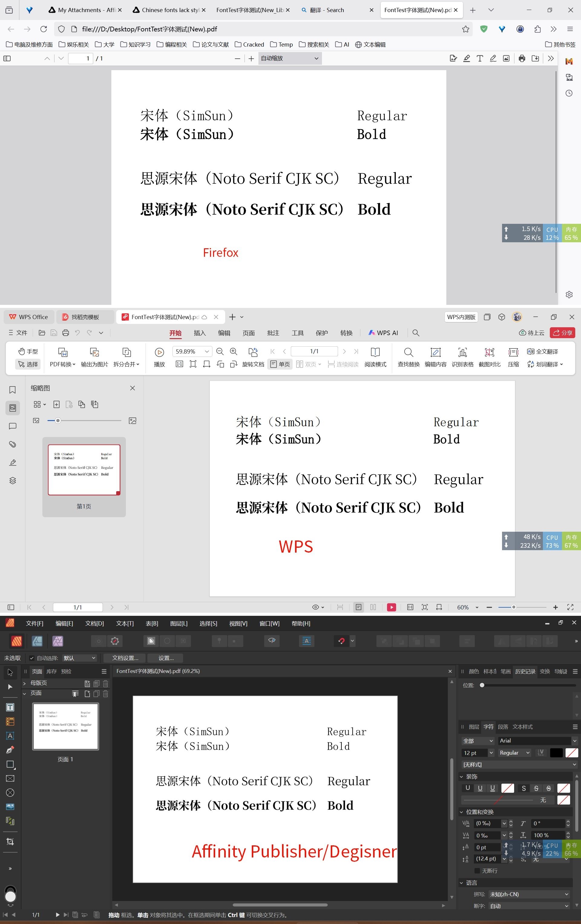Click add master page icon in Affinity

tap(87, 684)
